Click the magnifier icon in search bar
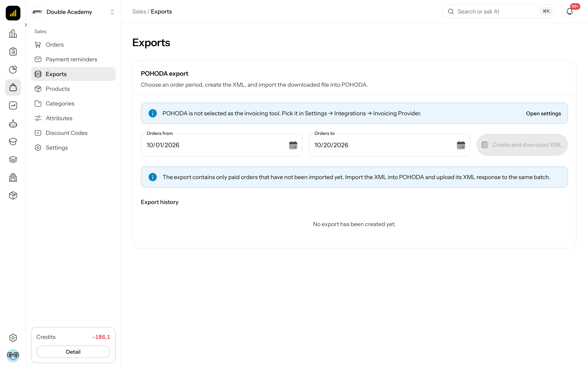Image resolution: width=588 pixels, height=368 pixels. pyautogui.click(x=451, y=11)
